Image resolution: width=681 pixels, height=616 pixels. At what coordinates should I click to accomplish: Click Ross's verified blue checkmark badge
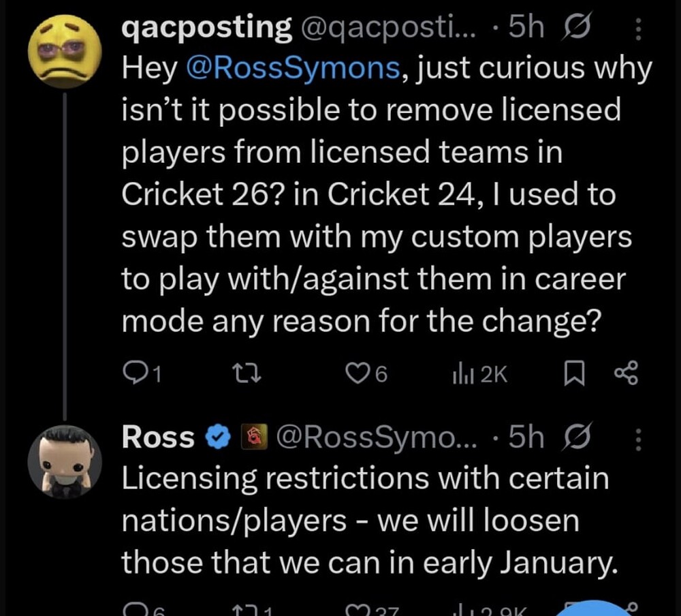tap(217, 438)
